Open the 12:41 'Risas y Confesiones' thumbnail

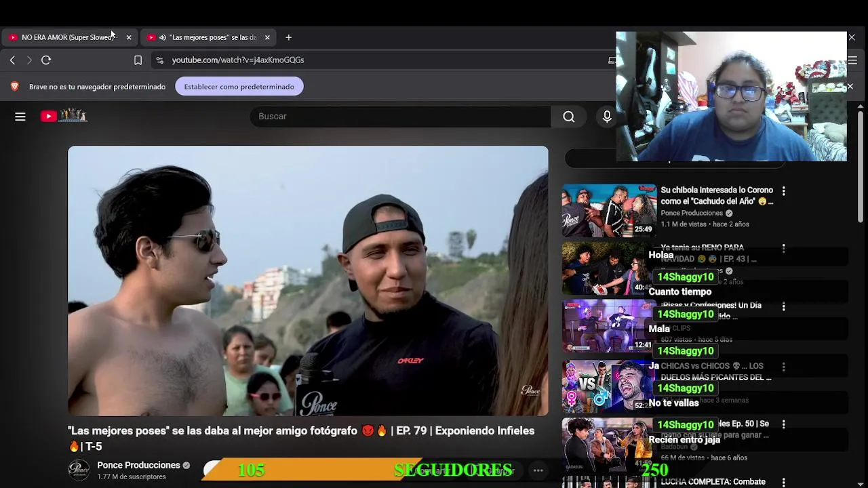click(x=608, y=326)
